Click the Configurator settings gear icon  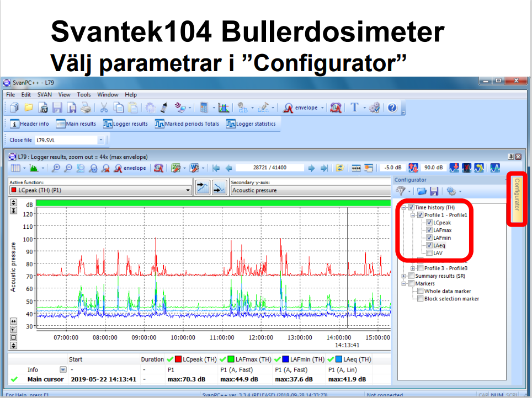click(451, 191)
